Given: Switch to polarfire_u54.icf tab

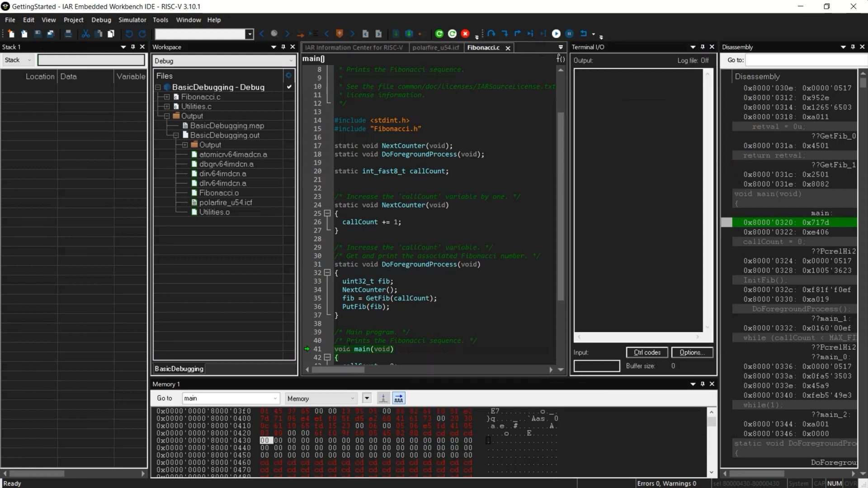Looking at the screenshot, I should click(x=435, y=47).
